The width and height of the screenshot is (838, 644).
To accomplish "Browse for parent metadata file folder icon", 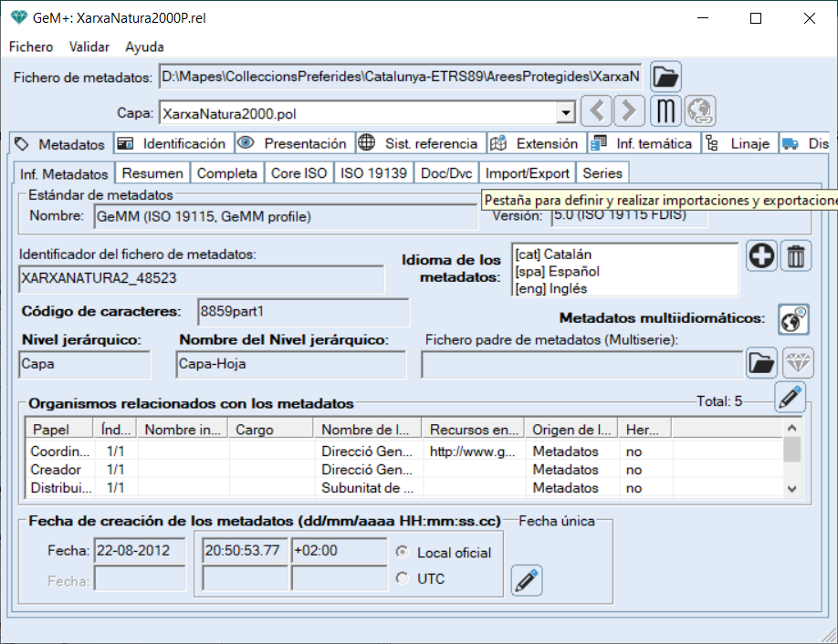I will [x=760, y=363].
